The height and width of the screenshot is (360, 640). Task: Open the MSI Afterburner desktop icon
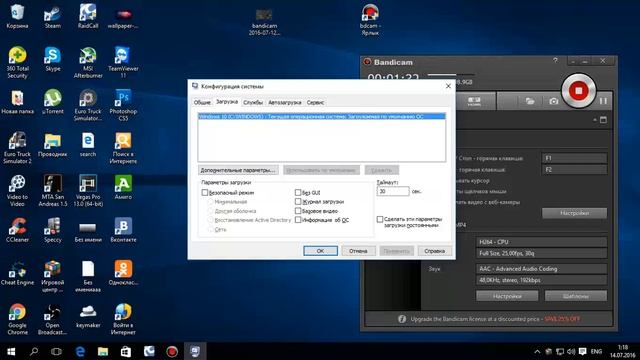click(88, 62)
